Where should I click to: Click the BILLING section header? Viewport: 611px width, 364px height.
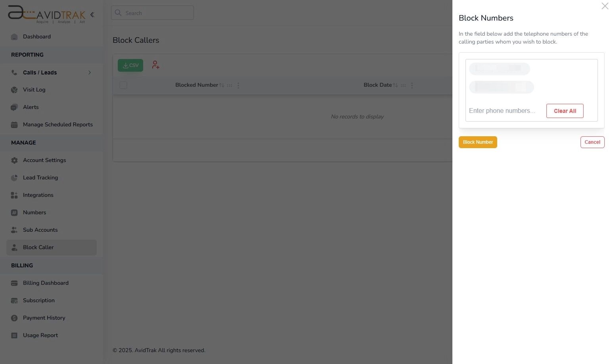[22, 266]
